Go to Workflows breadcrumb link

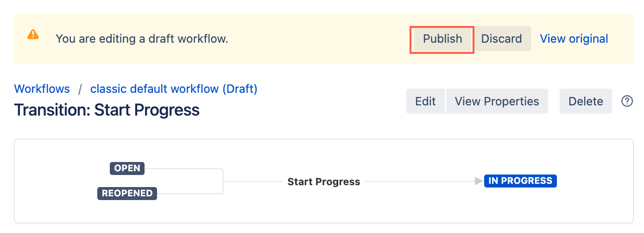coord(42,89)
